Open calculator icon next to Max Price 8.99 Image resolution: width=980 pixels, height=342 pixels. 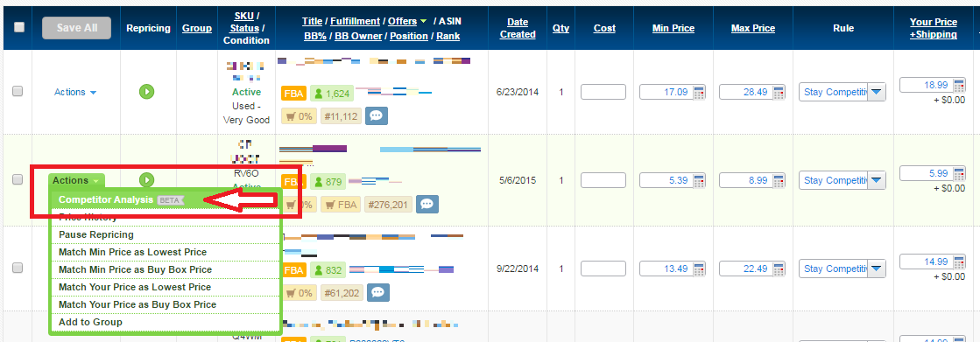point(779,180)
